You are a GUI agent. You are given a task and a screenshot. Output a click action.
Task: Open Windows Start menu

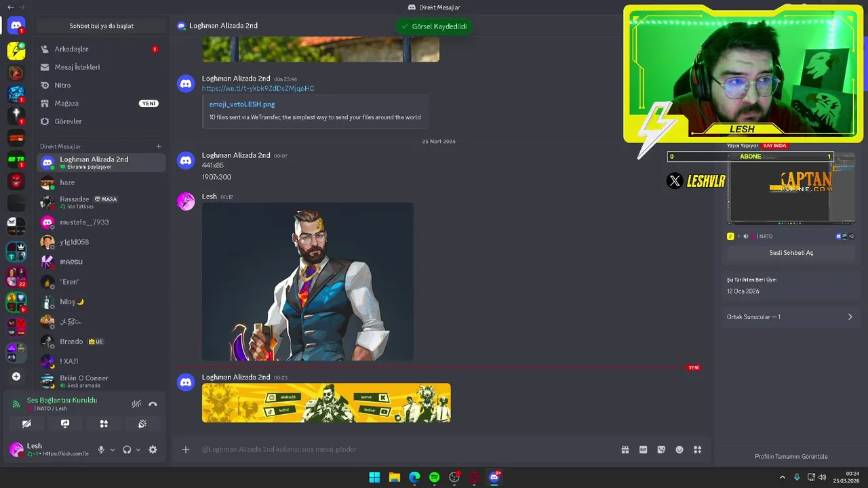(x=374, y=477)
